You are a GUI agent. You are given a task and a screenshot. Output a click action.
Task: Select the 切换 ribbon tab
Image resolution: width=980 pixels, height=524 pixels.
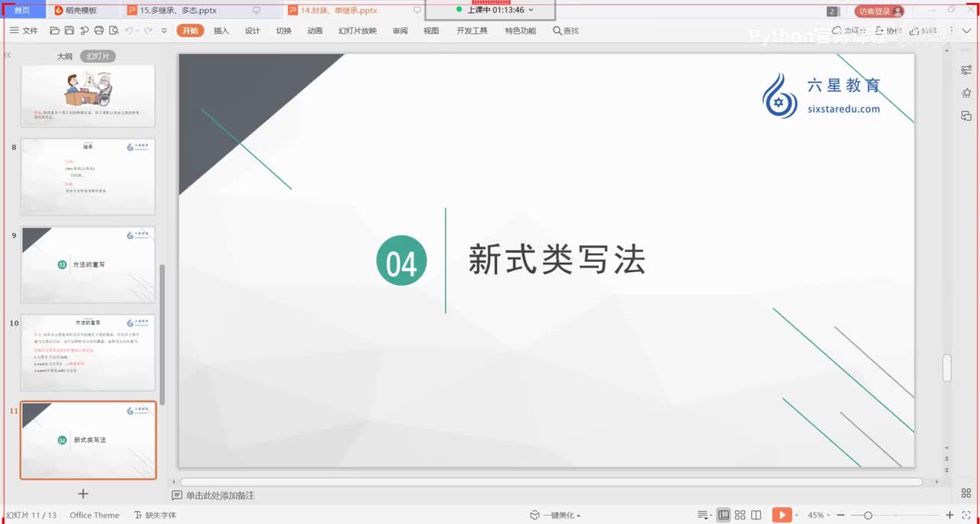pyautogui.click(x=283, y=31)
